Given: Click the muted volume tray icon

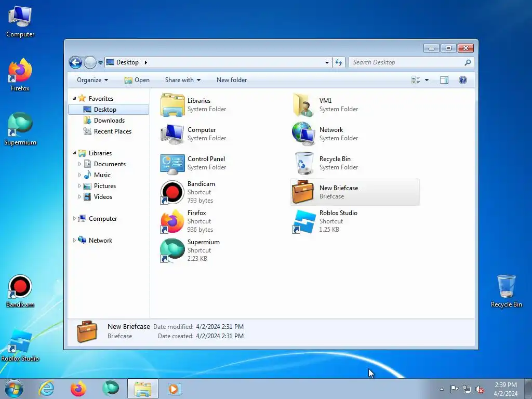Looking at the screenshot, I should point(480,389).
